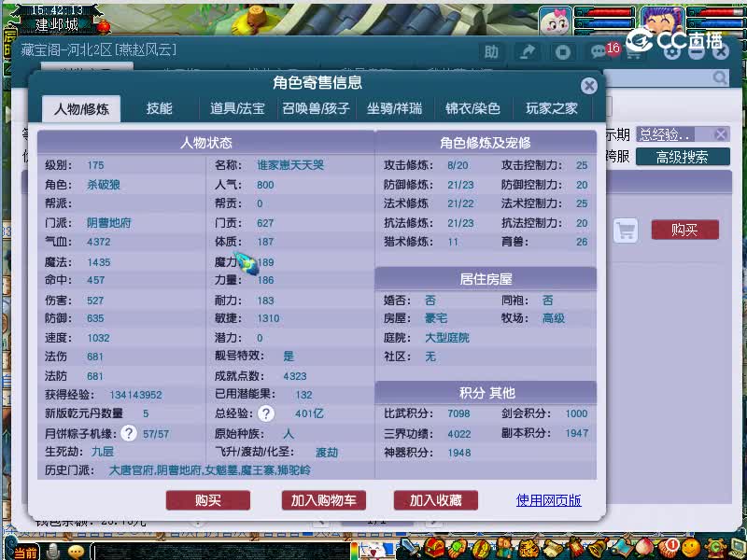747x560 pixels.
Task: Click the 大型庭院 courtyard value
Action: tap(447, 338)
